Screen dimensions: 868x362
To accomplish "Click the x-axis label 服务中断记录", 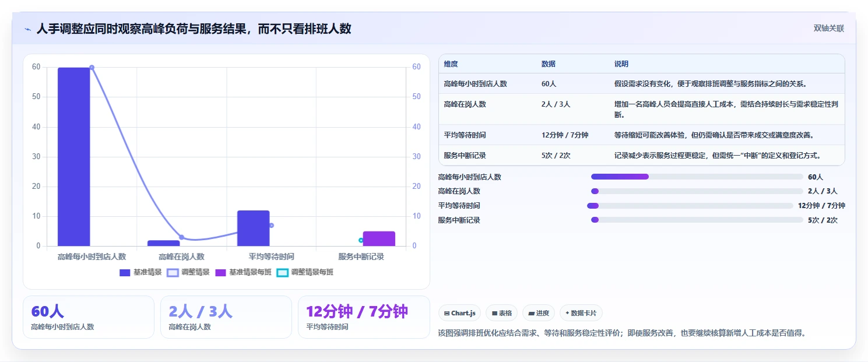I will (x=361, y=256).
